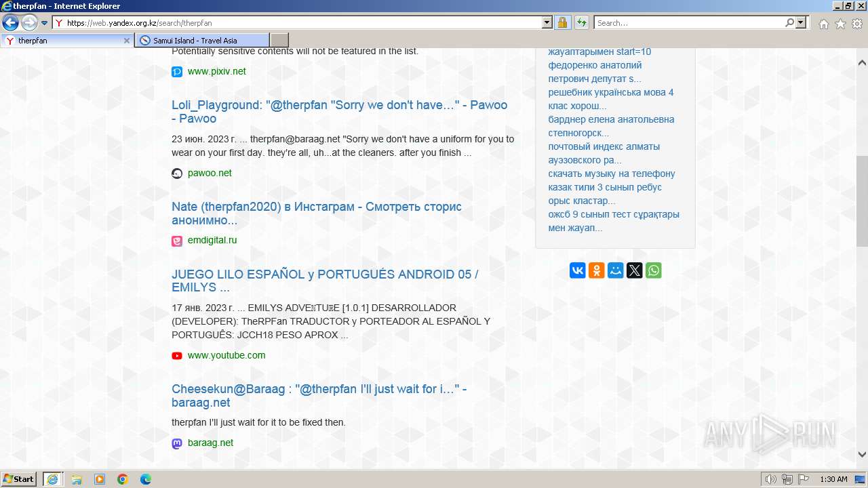Share page via WhatsApp icon

[654, 270]
